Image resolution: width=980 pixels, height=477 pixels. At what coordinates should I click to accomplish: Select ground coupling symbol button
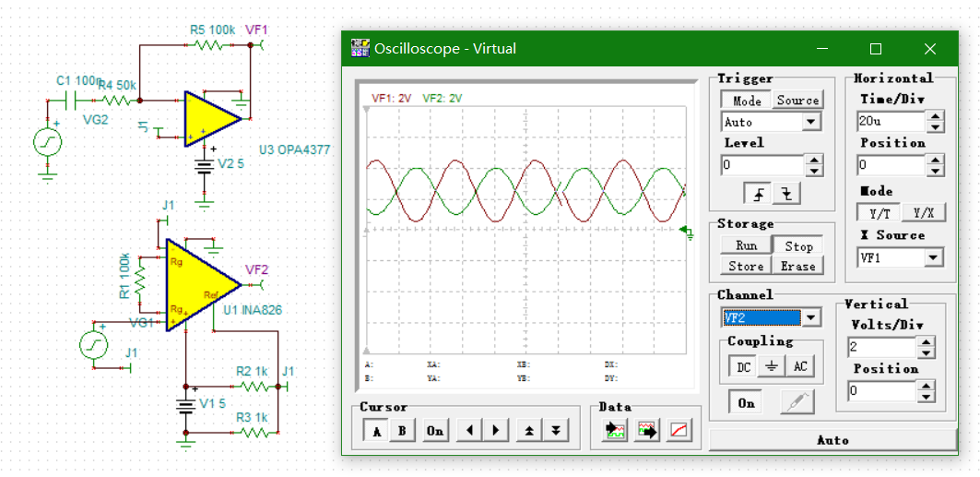click(x=772, y=367)
